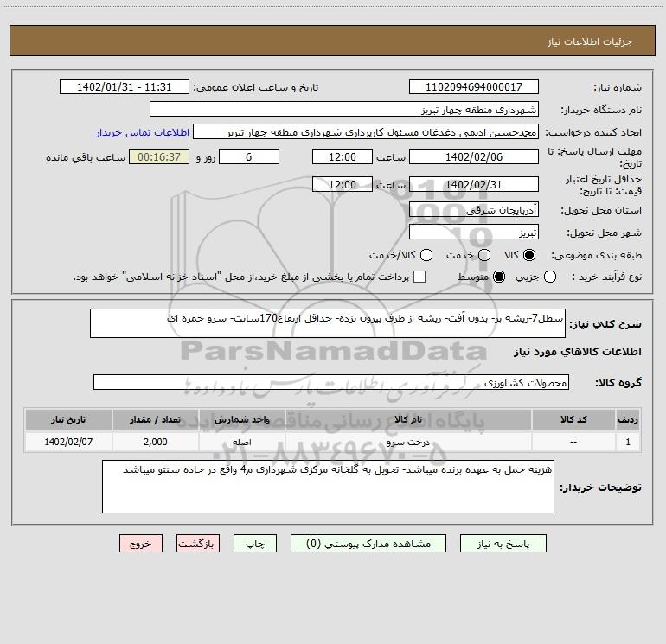Click the delivery province field آذربایجان شرقی
666x644 pixels.
coord(474,210)
